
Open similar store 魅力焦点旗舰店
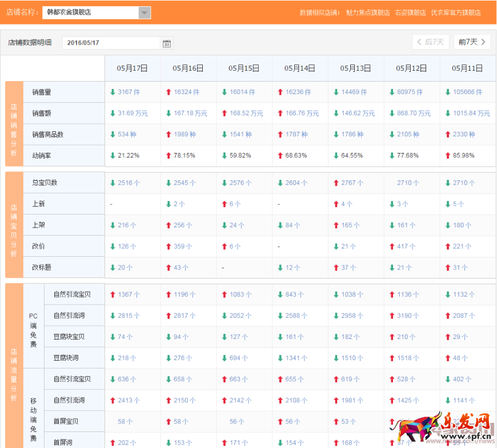(x=368, y=13)
